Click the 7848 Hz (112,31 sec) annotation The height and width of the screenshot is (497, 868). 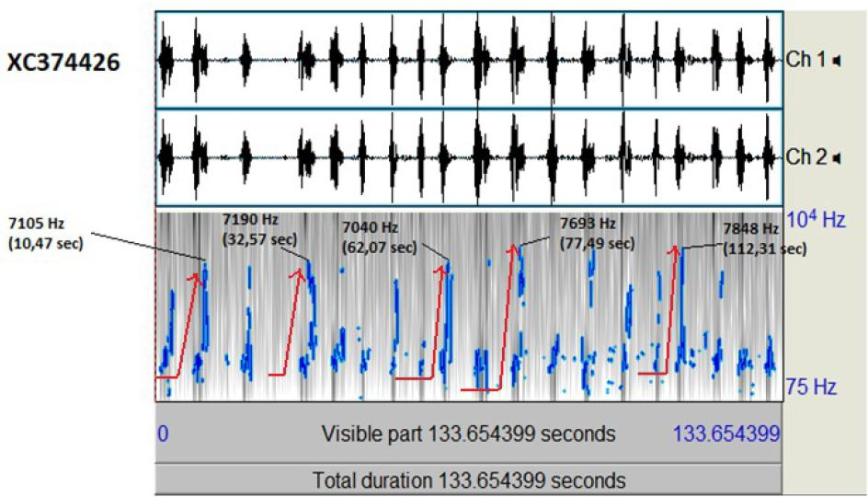764,238
